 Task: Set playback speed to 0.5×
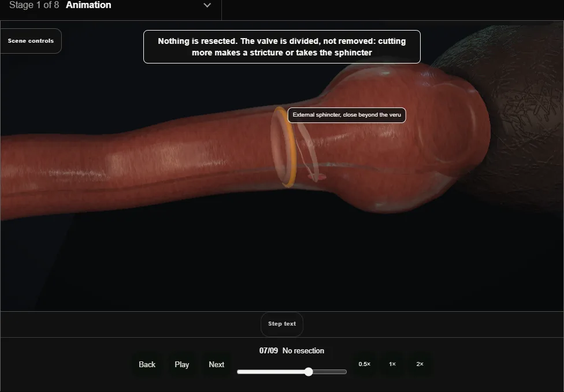click(x=365, y=364)
